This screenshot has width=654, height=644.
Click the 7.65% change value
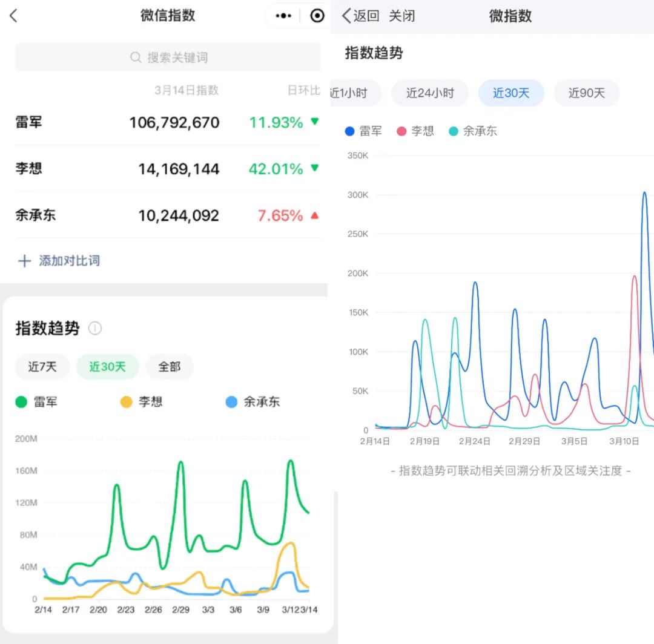point(280,215)
